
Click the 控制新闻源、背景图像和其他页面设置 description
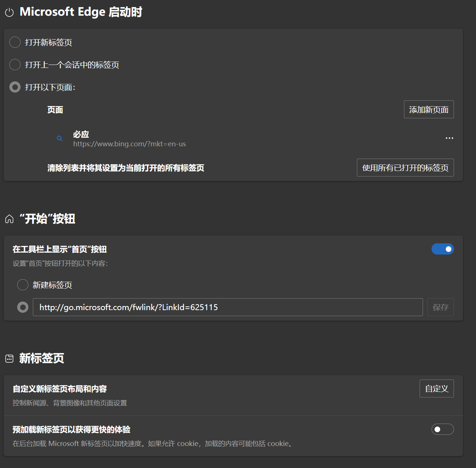70,403
